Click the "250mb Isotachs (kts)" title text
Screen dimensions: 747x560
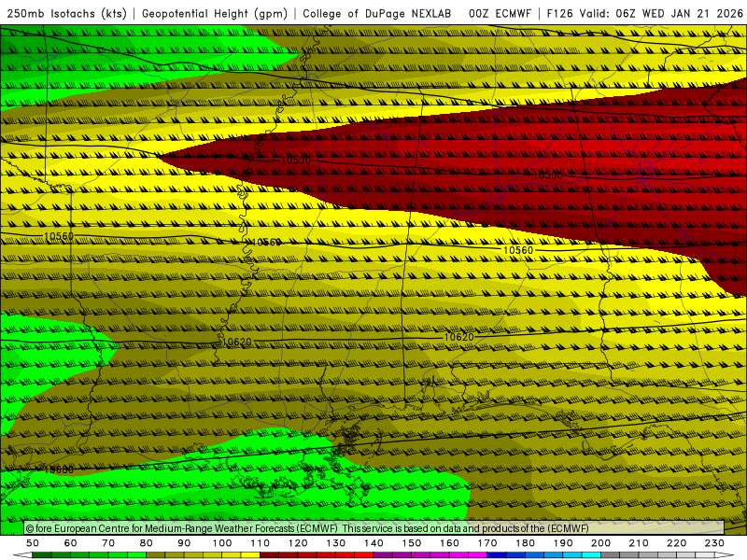point(67,13)
